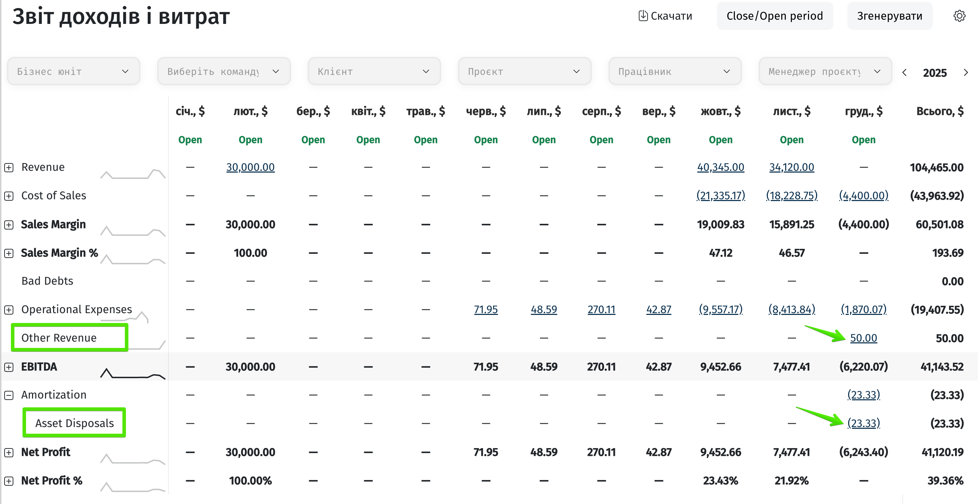Viewport: 980px width, 504px height.
Task: Expand Operational Expenses row
Action: point(9,310)
